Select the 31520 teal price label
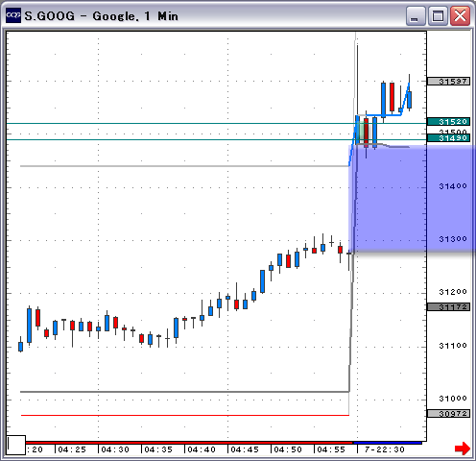Screen dimensions: 476x461 448,122
